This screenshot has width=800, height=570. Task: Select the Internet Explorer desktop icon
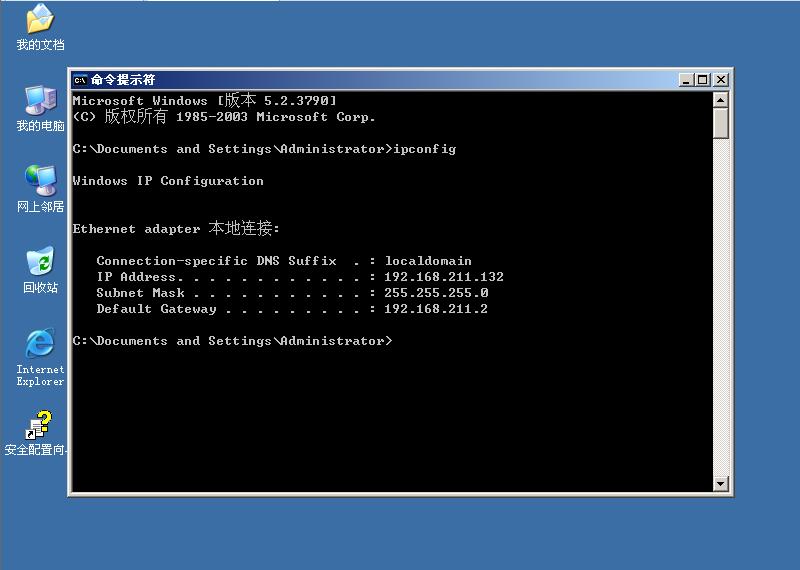tap(40, 357)
